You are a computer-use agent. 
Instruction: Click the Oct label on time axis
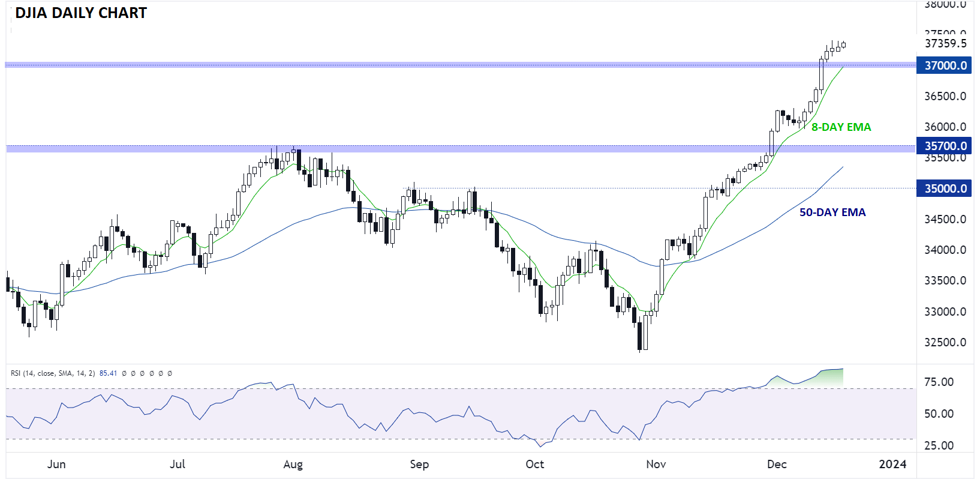coord(534,464)
